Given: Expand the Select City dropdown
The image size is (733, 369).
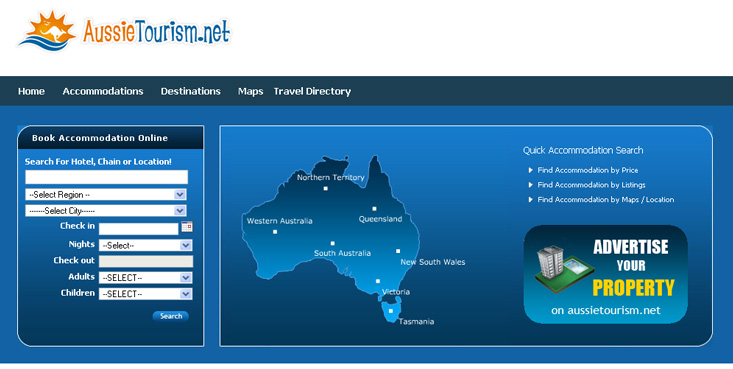Looking at the screenshot, I should tap(106, 210).
